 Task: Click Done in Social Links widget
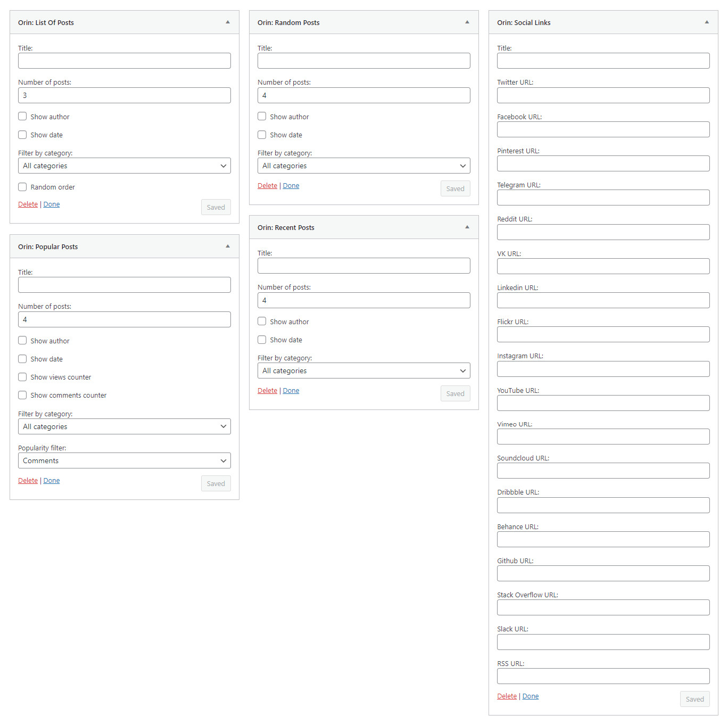pyautogui.click(x=530, y=696)
